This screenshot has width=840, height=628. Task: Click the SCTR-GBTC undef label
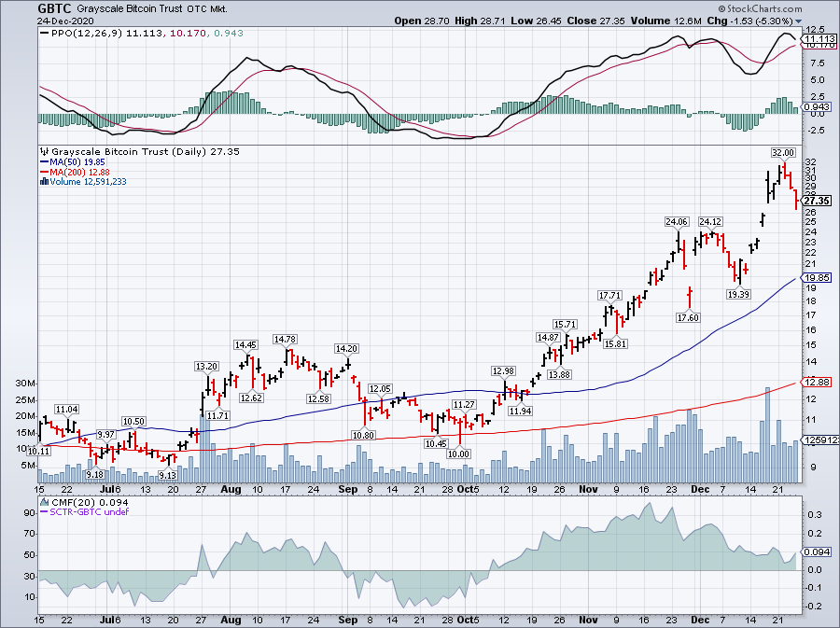(x=90, y=512)
